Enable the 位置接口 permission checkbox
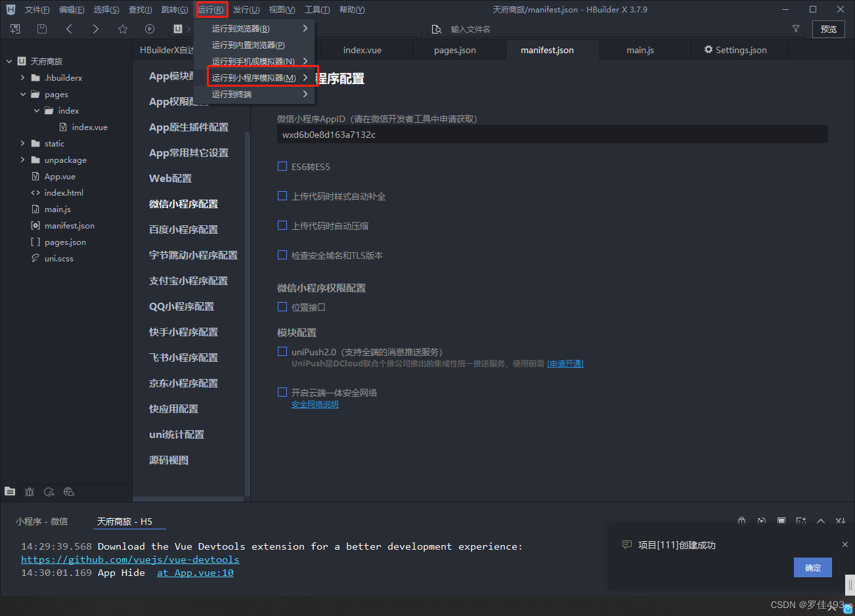Screen dimensions: 855x616 [282, 307]
